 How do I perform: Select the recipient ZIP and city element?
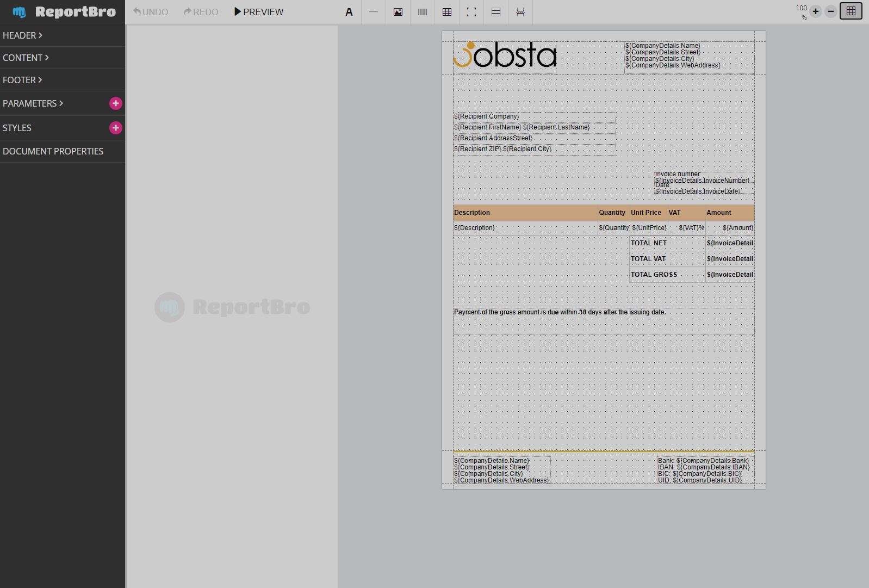(x=535, y=149)
